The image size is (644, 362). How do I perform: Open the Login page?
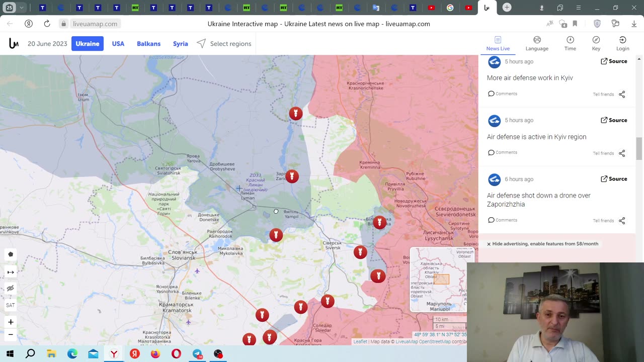tap(623, 44)
